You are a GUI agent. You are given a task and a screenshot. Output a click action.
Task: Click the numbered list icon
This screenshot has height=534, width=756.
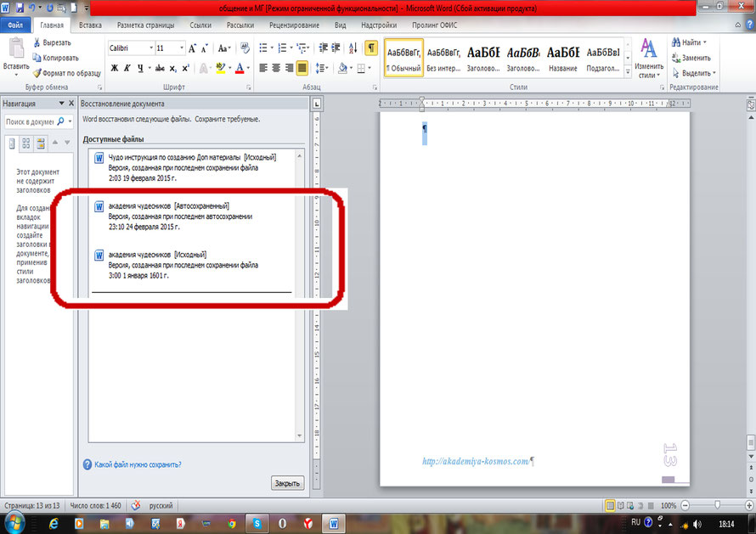[x=282, y=48]
